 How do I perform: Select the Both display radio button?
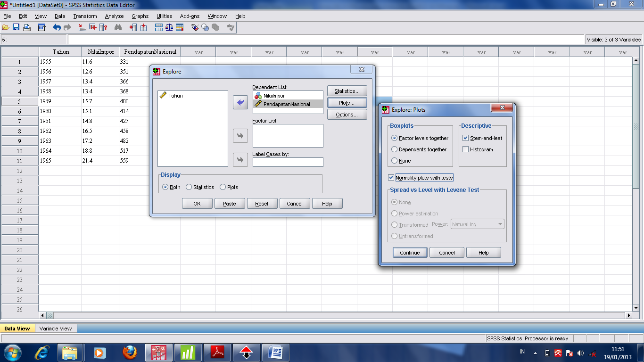171,187
